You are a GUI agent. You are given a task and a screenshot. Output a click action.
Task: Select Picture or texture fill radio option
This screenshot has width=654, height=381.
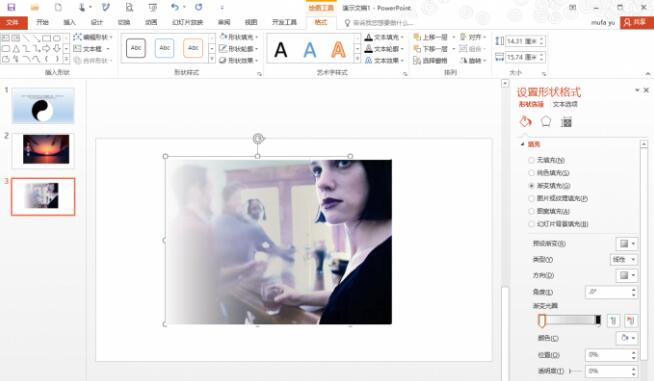click(x=558, y=199)
